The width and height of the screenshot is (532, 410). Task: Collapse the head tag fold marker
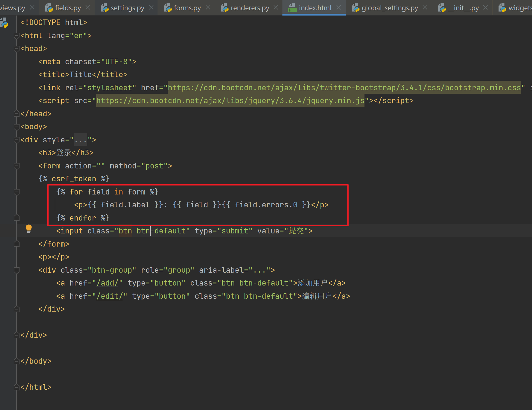16,49
